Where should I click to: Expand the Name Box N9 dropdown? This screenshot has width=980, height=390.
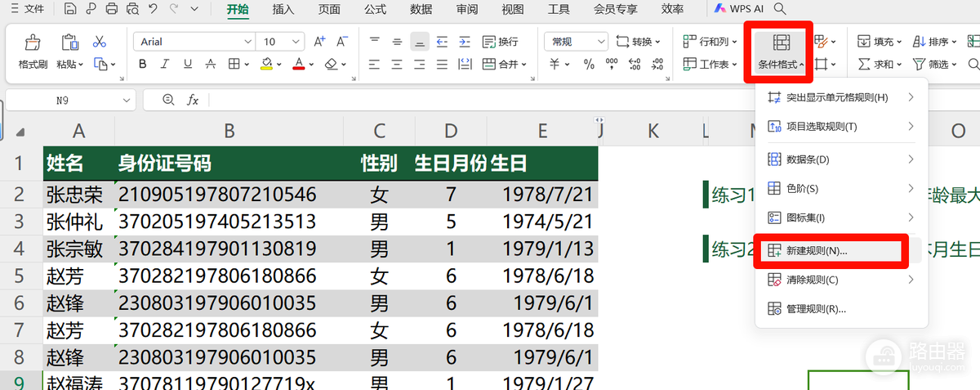click(x=127, y=100)
